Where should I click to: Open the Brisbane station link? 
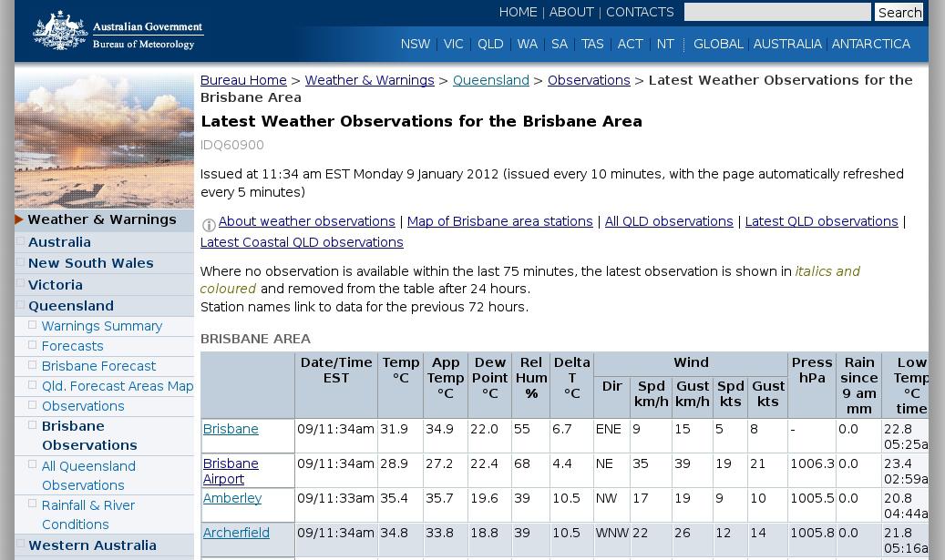pyautogui.click(x=231, y=429)
